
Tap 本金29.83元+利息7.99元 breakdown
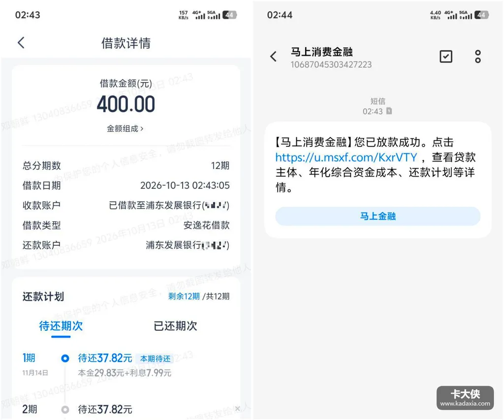click(125, 373)
